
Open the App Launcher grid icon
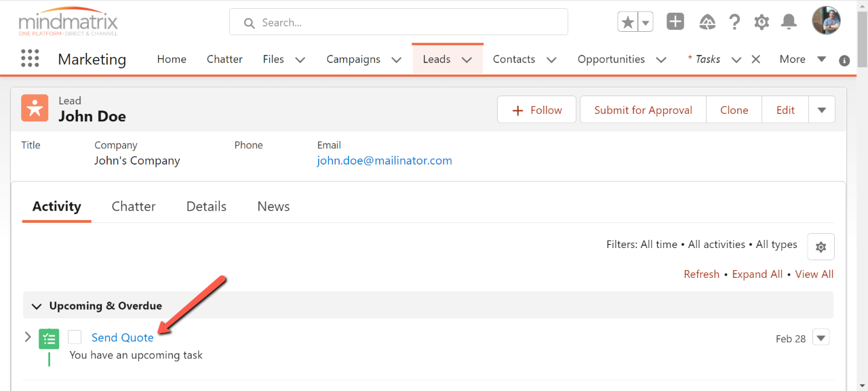click(30, 59)
